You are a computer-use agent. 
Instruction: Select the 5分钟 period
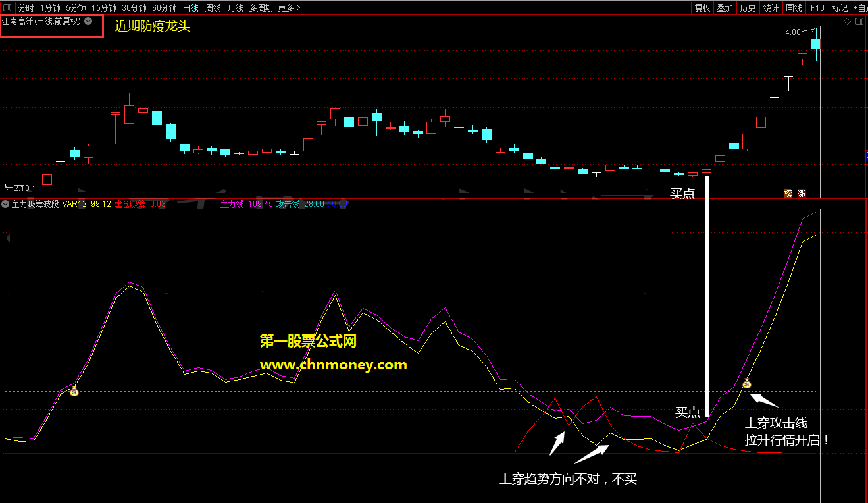click(76, 8)
